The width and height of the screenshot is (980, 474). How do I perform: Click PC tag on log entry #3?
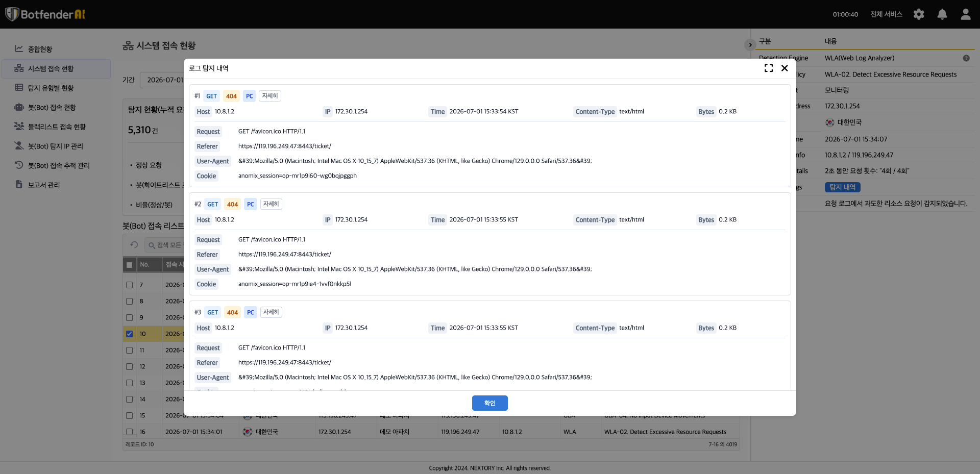250,312
